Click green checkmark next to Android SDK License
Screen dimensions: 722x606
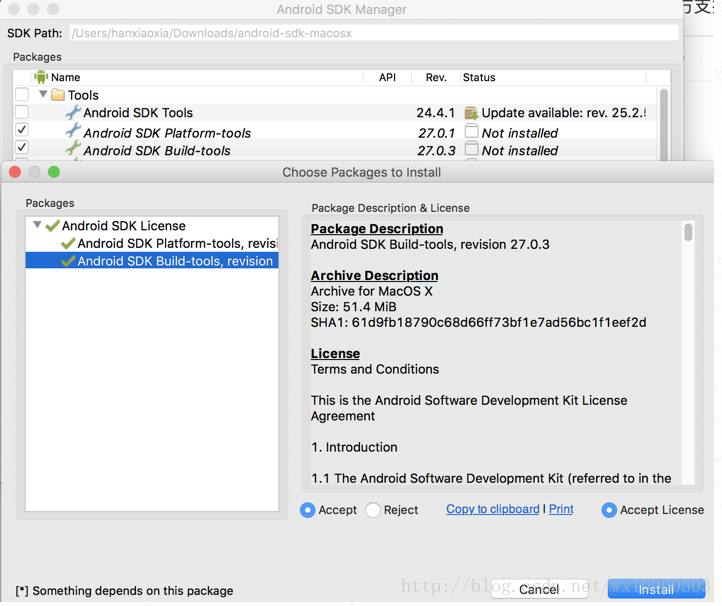point(52,226)
